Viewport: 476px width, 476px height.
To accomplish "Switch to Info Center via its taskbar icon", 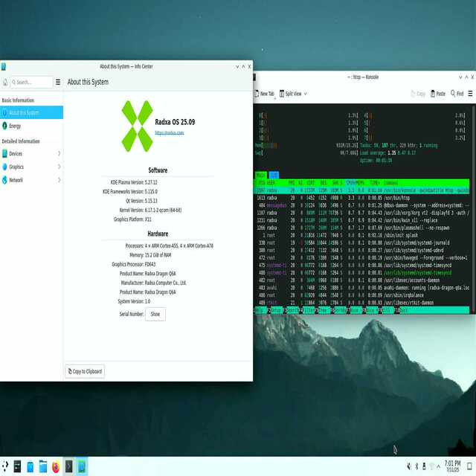I will pos(82,466).
